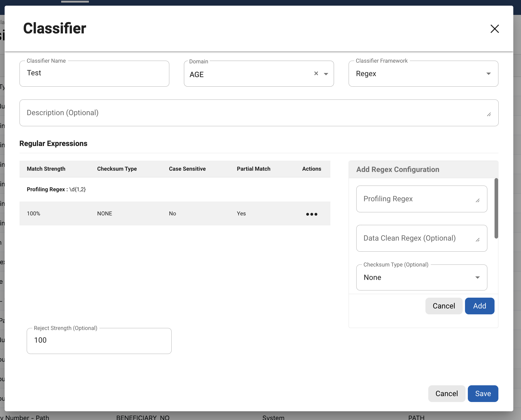Click the Reject Strength input field
This screenshot has width=521, height=420.
[x=99, y=341]
